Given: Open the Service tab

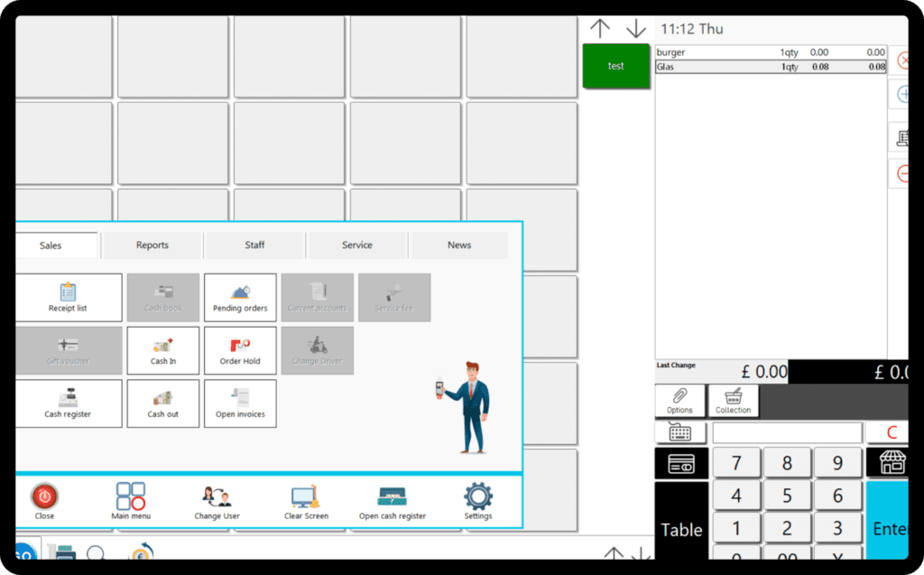Looking at the screenshot, I should [357, 246].
